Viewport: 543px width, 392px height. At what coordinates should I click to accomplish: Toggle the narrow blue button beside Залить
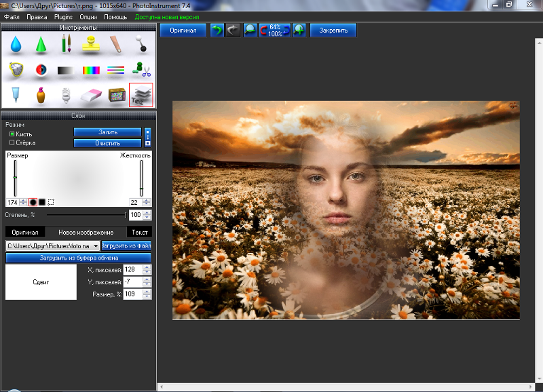[x=147, y=138]
